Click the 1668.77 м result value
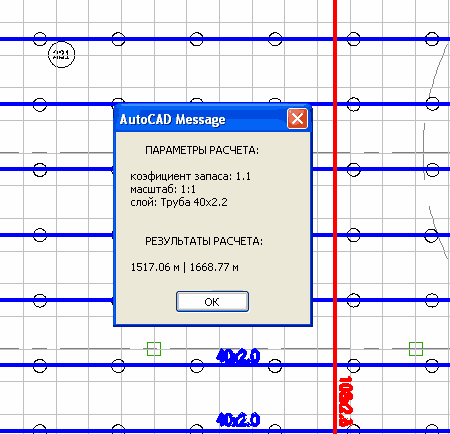This screenshot has width=450, height=434. coord(214,267)
